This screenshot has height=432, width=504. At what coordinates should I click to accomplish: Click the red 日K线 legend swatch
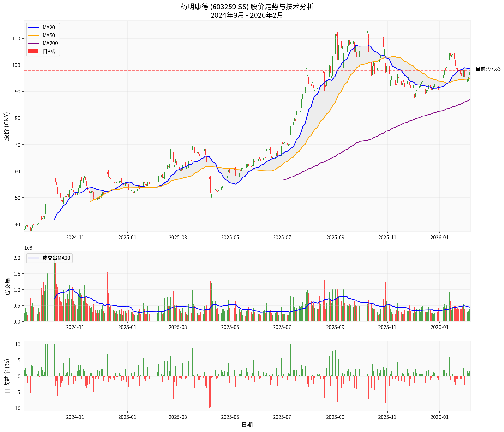pos(33,51)
